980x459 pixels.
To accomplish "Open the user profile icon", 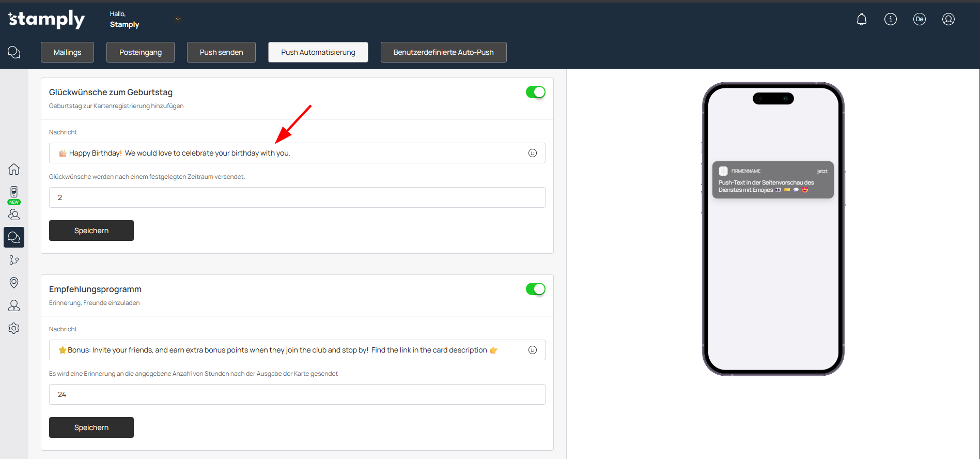I will pos(948,20).
